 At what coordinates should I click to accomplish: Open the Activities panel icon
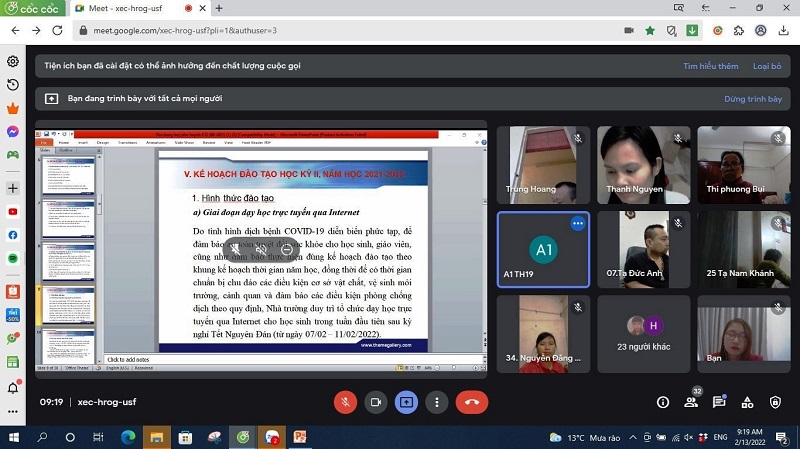pyautogui.click(x=747, y=402)
